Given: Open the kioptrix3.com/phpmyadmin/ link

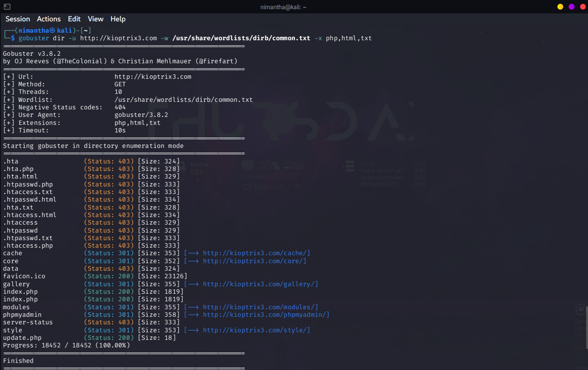Looking at the screenshot, I should click(266, 315).
